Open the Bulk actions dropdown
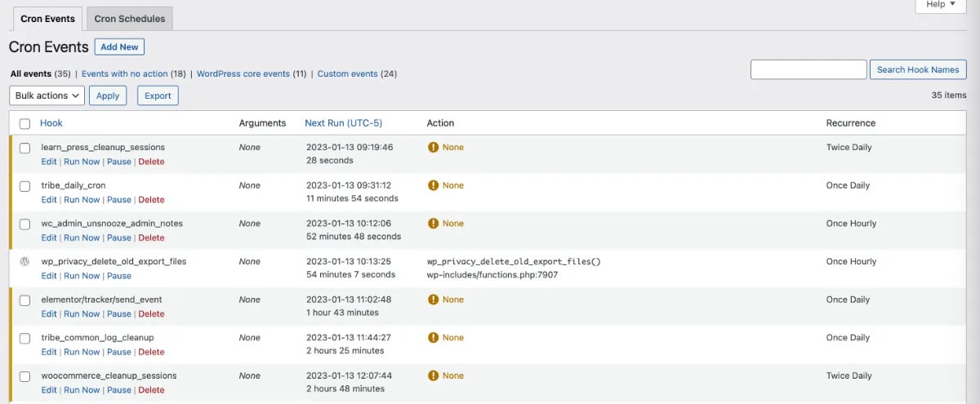This screenshot has width=980, height=404. 47,95
